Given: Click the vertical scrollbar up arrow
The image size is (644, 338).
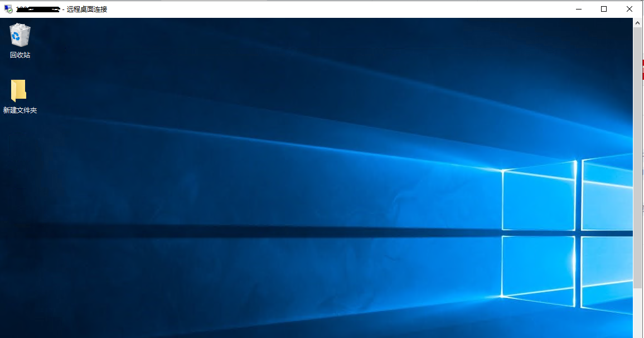Looking at the screenshot, I should click(x=637, y=23).
